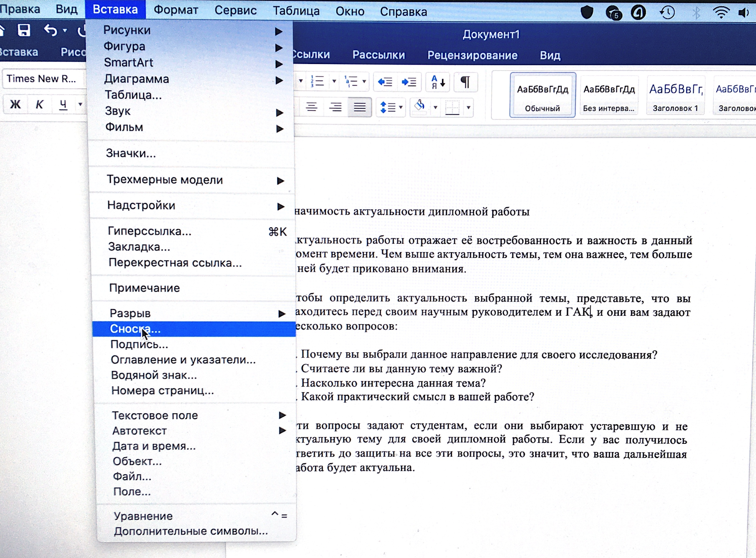
Task: Expand the Диаграмма submenu
Action: click(192, 79)
